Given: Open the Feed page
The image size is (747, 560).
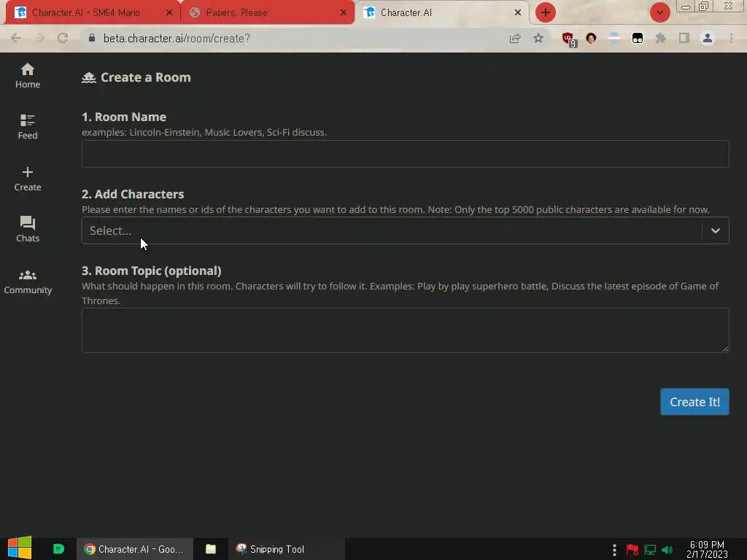Looking at the screenshot, I should click(28, 127).
